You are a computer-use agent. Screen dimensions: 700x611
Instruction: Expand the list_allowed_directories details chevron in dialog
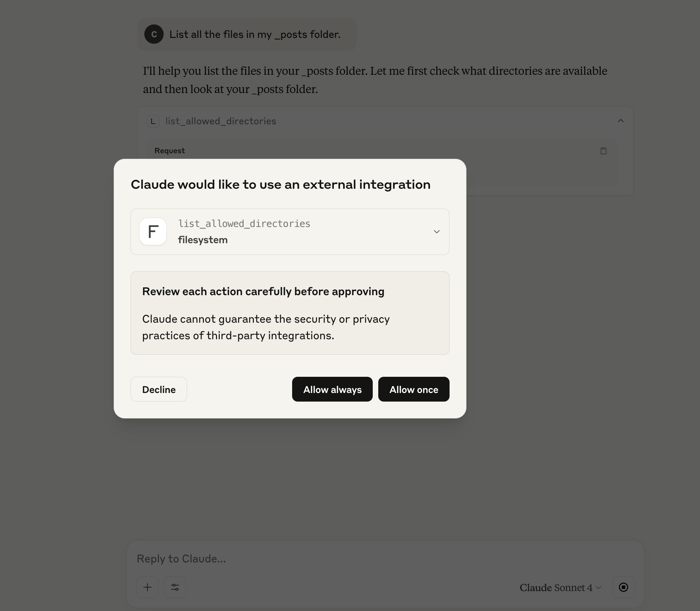click(436, 232)
